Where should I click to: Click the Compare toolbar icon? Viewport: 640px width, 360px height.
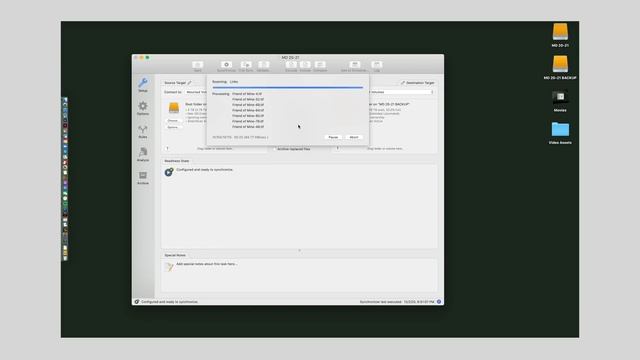320,65
